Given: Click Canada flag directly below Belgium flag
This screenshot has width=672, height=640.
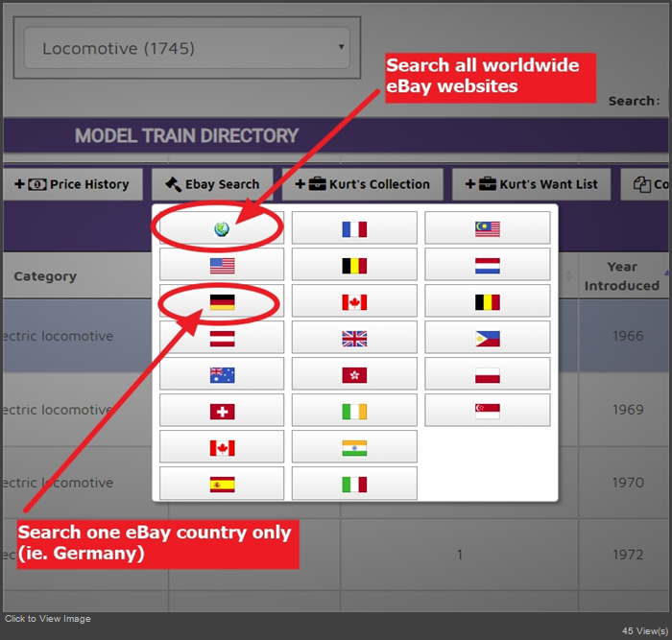Looking at the screenshot, I should point(354,301).
